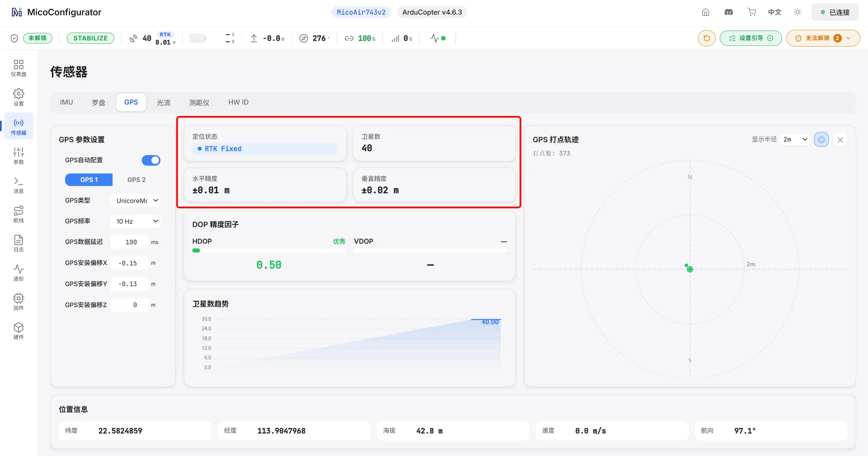868x456 pixels.
Task: Switch to the 罗盘 compass tab
Action: pyautogui.click(x=98, y=102)
